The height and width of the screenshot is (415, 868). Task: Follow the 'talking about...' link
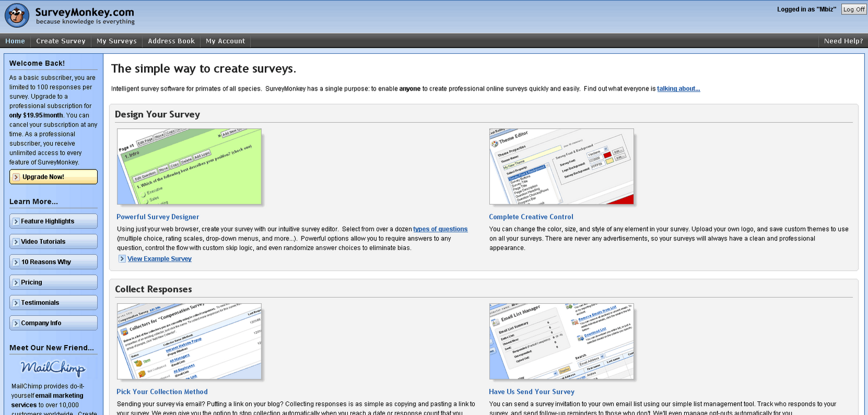679,89
